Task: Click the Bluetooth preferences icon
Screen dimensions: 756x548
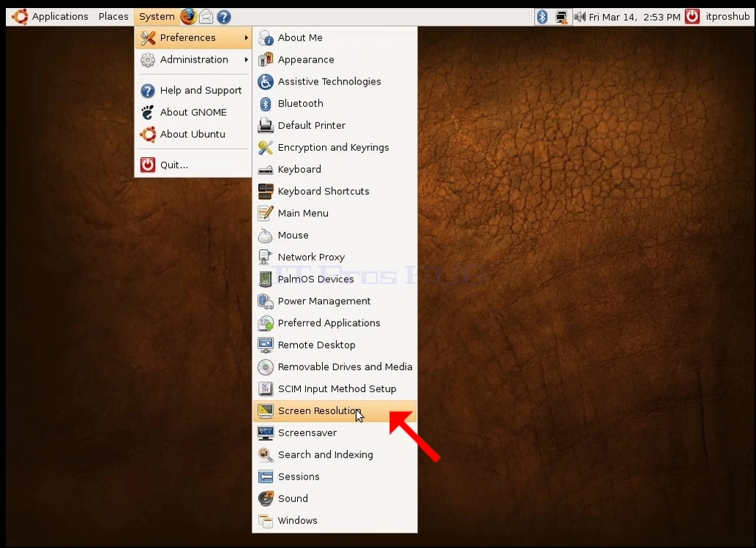Action: click(x=265, y=104)
